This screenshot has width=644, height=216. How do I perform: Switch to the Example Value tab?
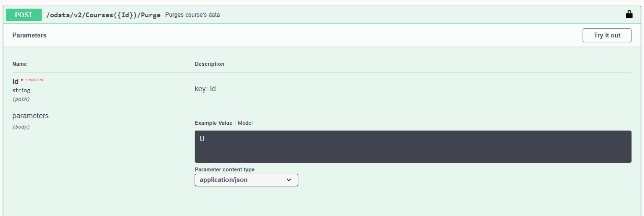pyautogui.click(x=213, y=123)
